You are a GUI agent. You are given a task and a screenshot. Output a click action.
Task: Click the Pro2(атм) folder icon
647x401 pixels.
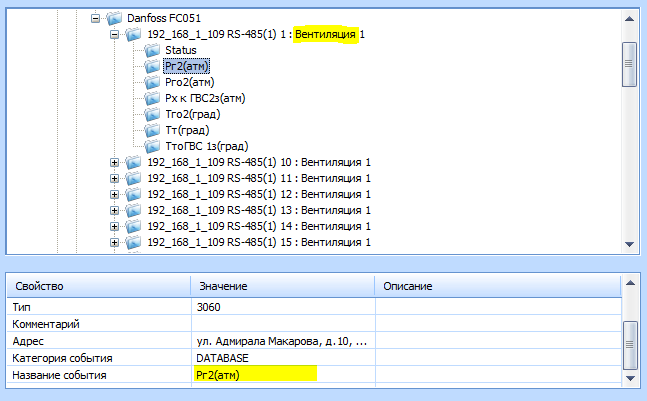coord(153,82)
